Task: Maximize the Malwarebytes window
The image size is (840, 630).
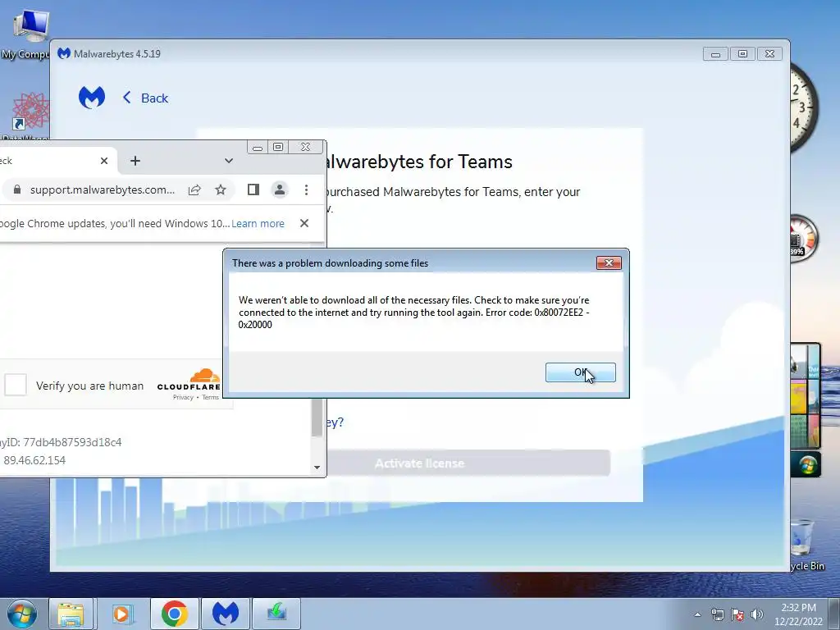Action: [x=742, y=53]
